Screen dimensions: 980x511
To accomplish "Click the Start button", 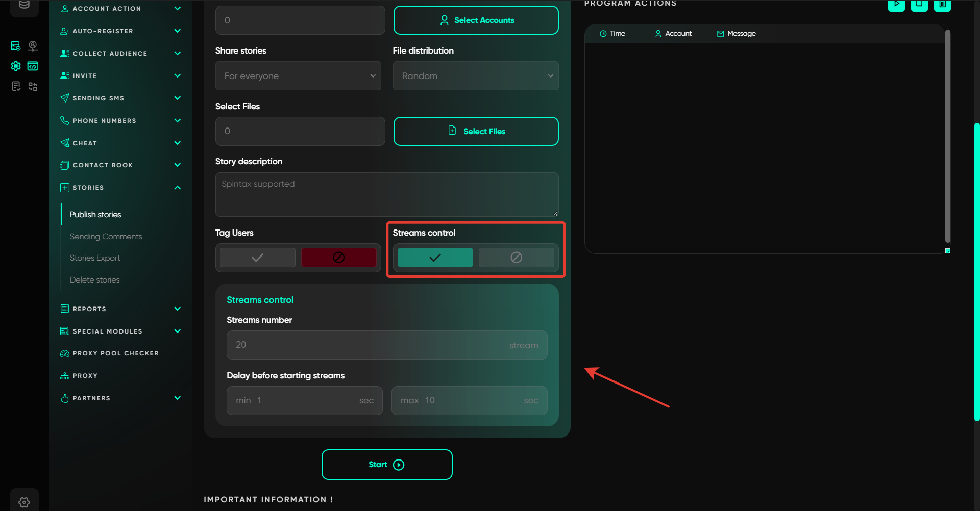I will click(x=386, y=465).
